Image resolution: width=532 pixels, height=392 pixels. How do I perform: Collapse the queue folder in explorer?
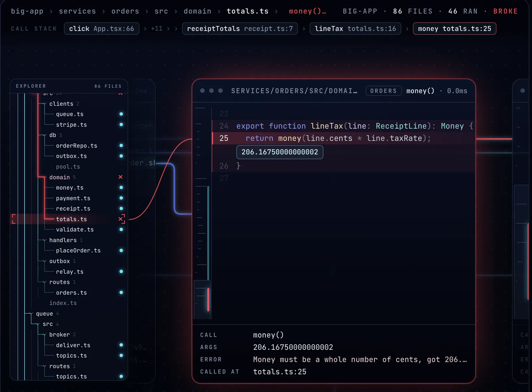pos(31,314)
